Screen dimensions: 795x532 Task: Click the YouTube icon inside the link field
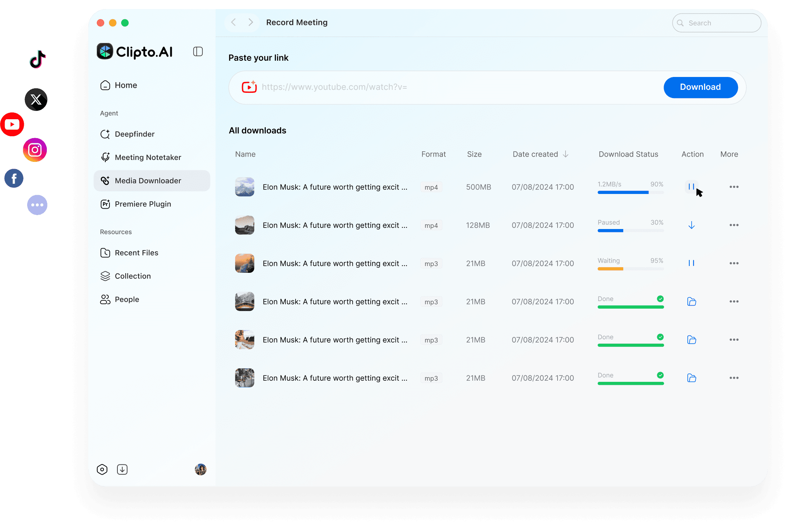(249, 87)
